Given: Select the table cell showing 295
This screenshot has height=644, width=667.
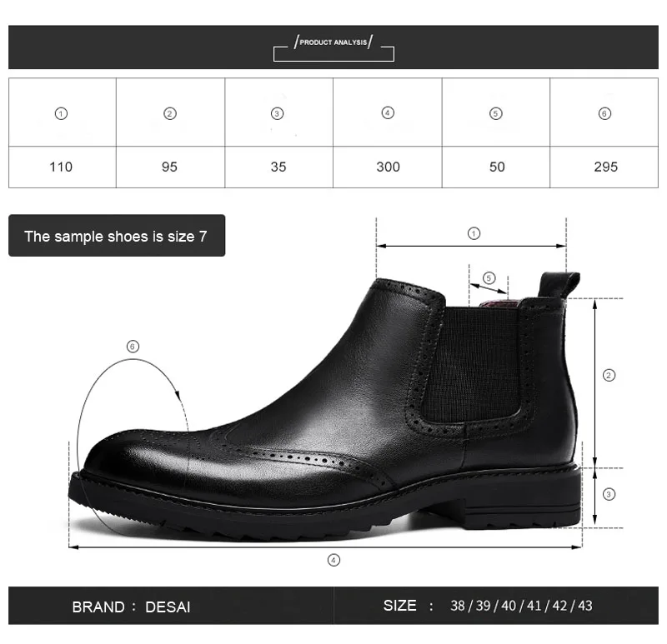Looking at the screenshot, I should pos(604,167).
